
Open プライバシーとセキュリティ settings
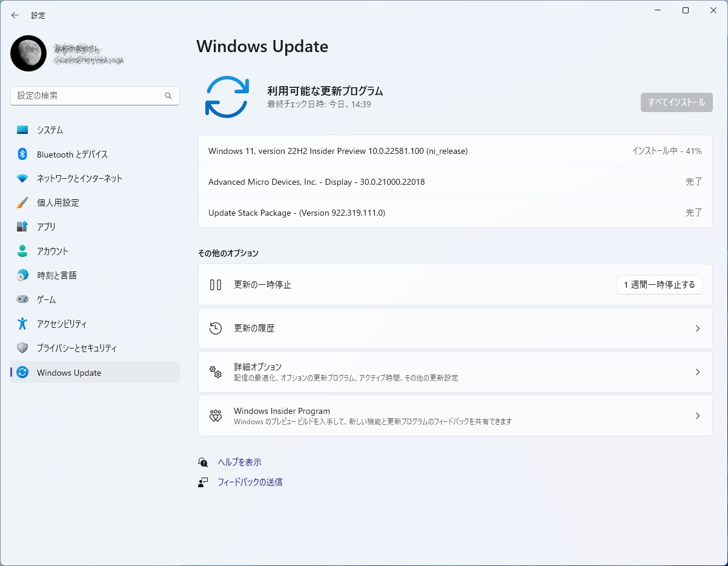95,348
